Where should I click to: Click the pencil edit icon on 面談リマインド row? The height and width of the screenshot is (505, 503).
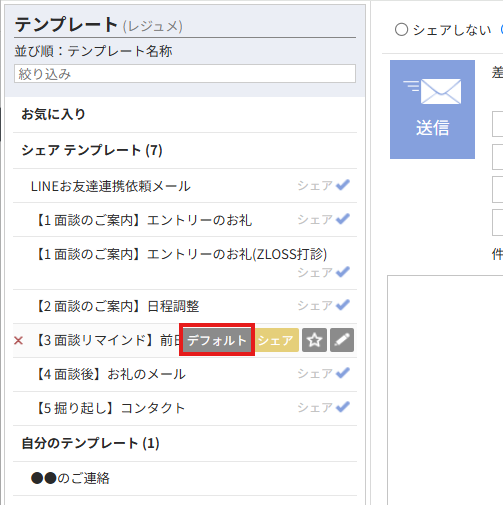[342, 340]
